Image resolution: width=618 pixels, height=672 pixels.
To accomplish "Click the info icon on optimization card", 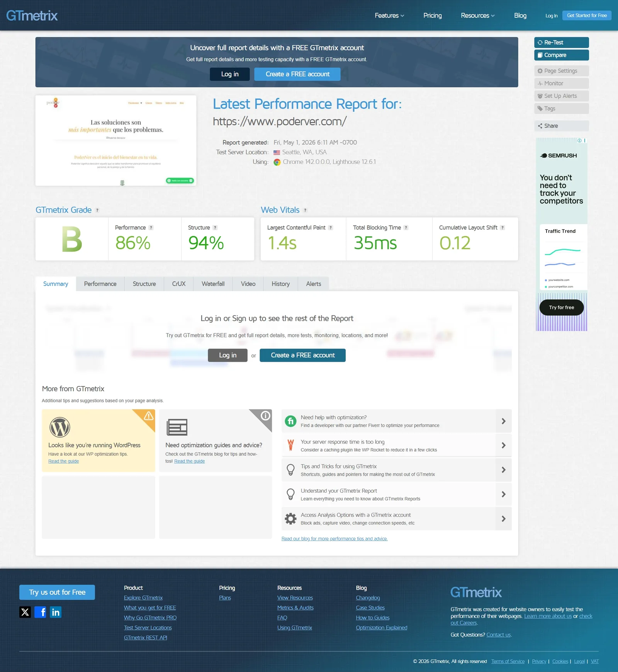I will click(x=265, y=416).
